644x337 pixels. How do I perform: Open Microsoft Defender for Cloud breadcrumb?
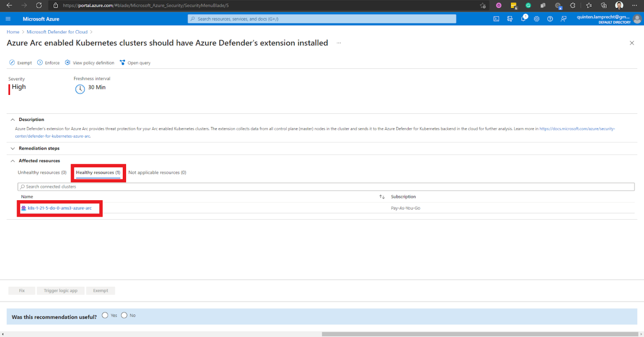coord(57,32)
